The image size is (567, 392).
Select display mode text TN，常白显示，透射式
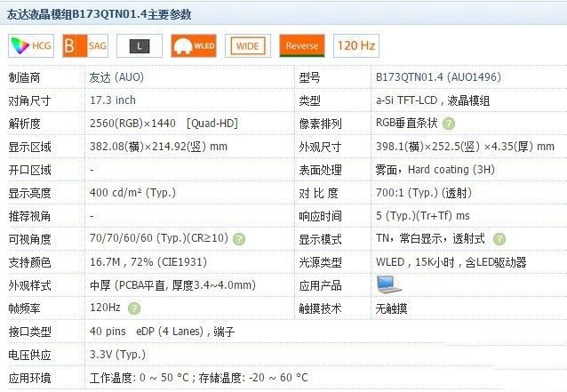[430, 238]
